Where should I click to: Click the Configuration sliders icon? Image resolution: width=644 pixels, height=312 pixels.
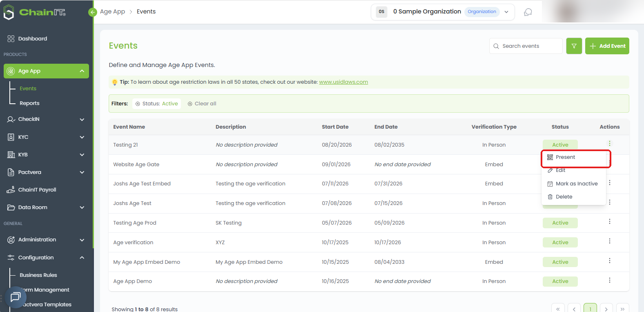11,257
